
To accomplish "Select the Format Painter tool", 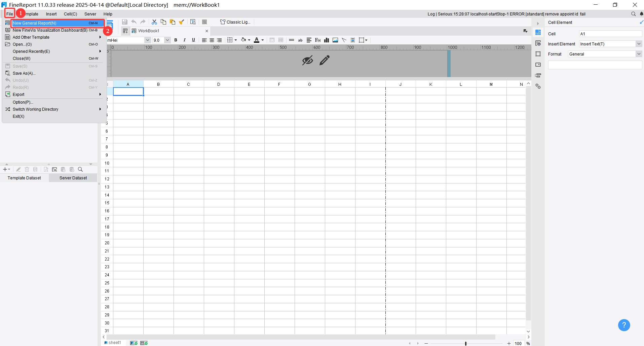I will [x=182, y=22].
